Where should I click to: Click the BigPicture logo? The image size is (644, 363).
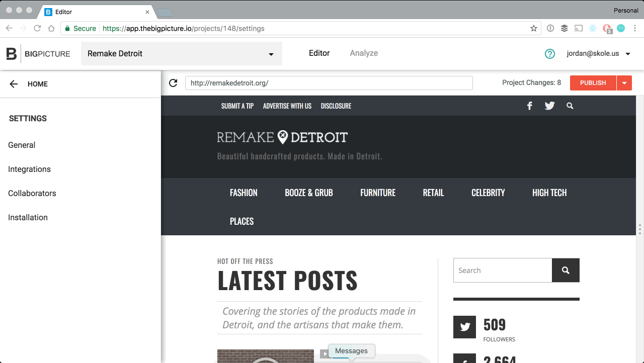pos(38,54)
